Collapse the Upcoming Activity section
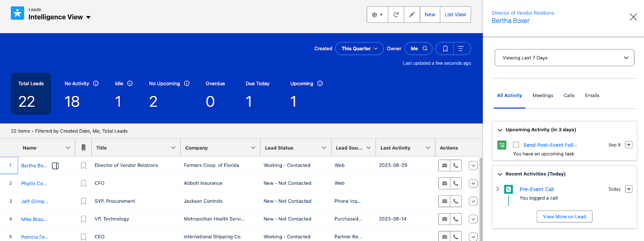 [x=500, y=130]
